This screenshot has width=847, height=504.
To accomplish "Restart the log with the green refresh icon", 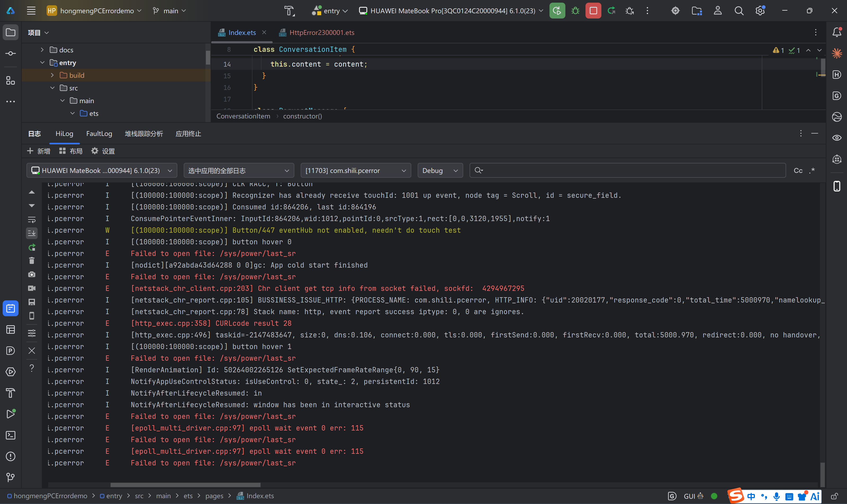I will (31, 247).
